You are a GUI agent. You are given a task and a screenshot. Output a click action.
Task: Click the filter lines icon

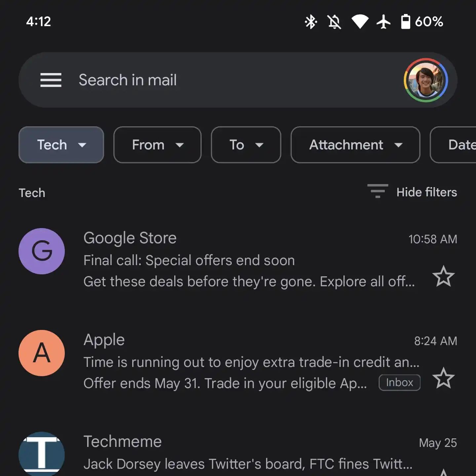click(377, 191)
